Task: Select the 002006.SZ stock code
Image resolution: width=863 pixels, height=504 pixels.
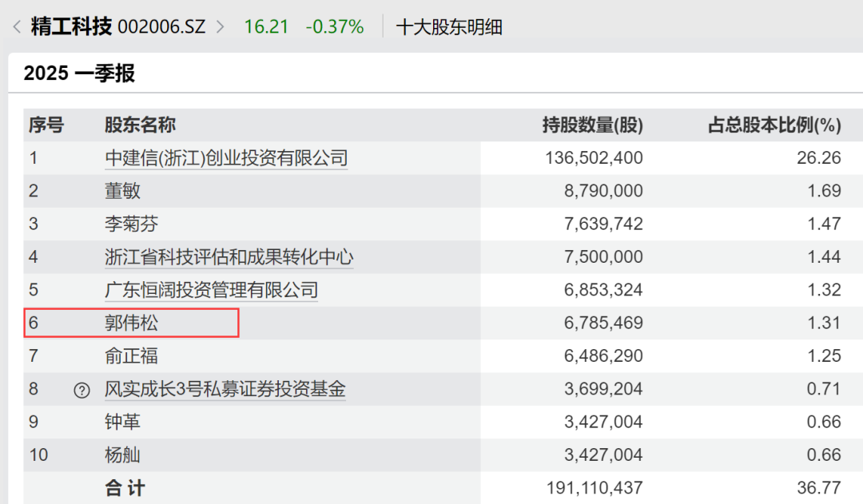Action: pos(161,26)
